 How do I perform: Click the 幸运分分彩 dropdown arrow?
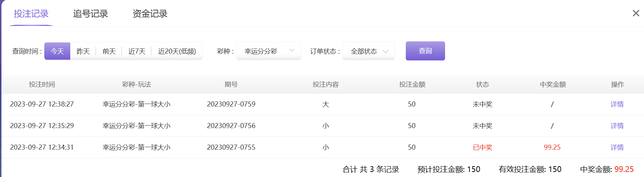coord(292,51)
